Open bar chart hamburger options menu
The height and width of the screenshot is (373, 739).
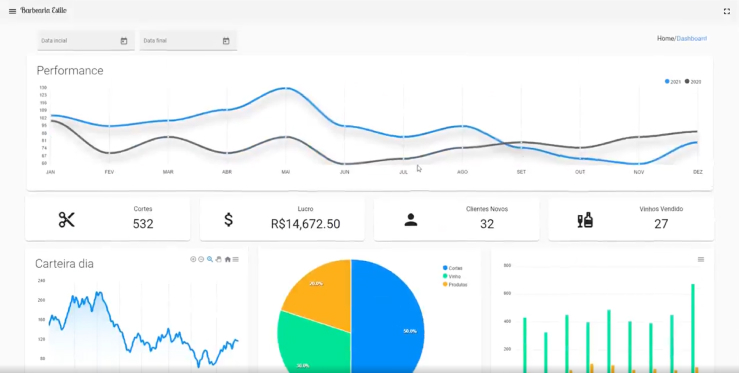tap(701, 259)
